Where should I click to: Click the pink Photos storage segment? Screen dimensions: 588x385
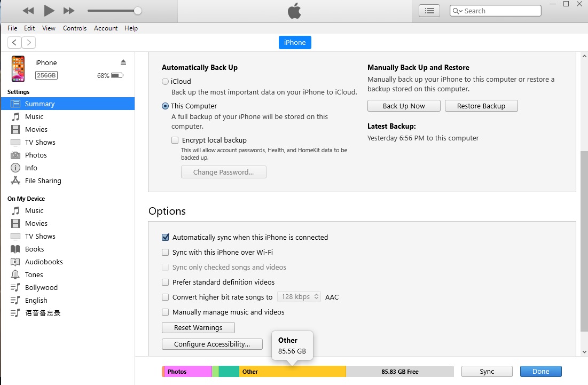[188, 372]
